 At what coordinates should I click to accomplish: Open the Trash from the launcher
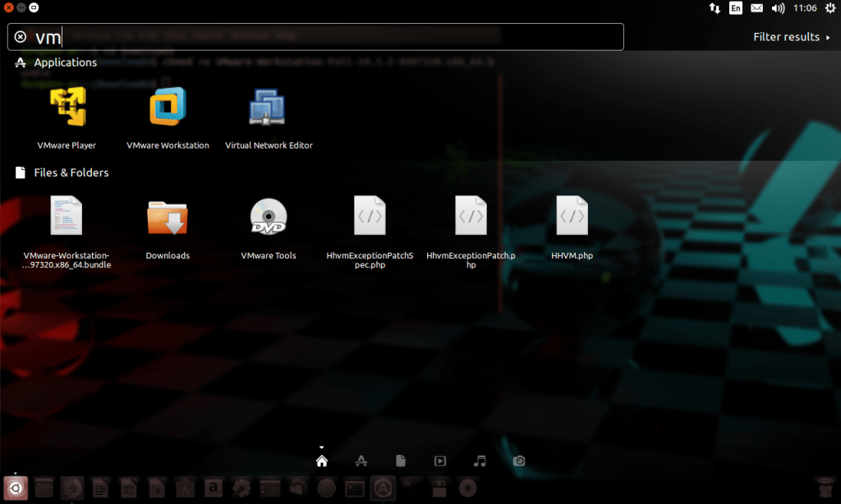pos(825,488)
